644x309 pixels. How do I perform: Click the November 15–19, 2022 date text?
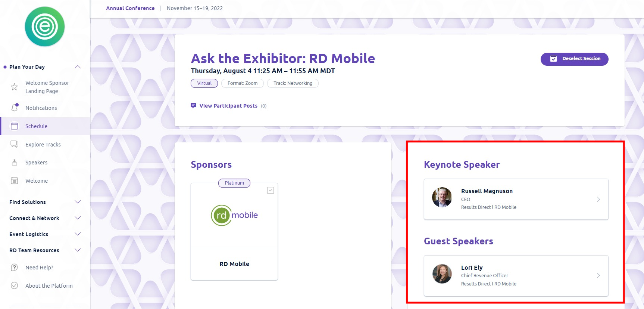(x=195, y=8)
